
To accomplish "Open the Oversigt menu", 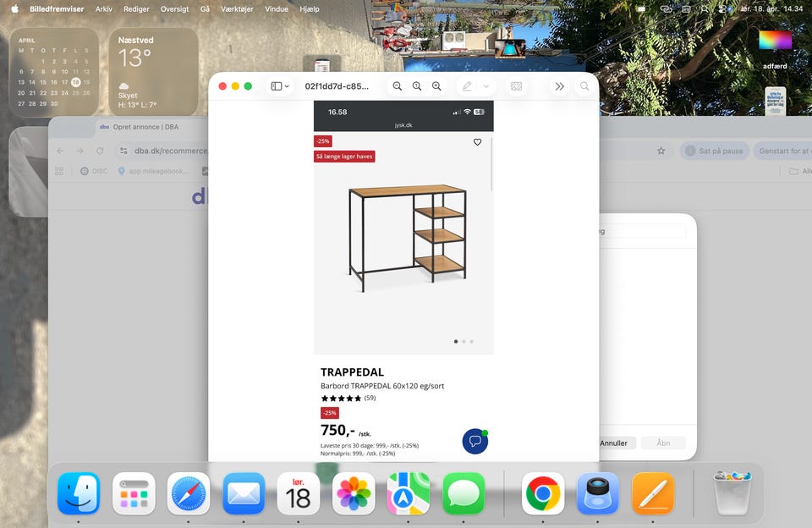I will [174, 8].
